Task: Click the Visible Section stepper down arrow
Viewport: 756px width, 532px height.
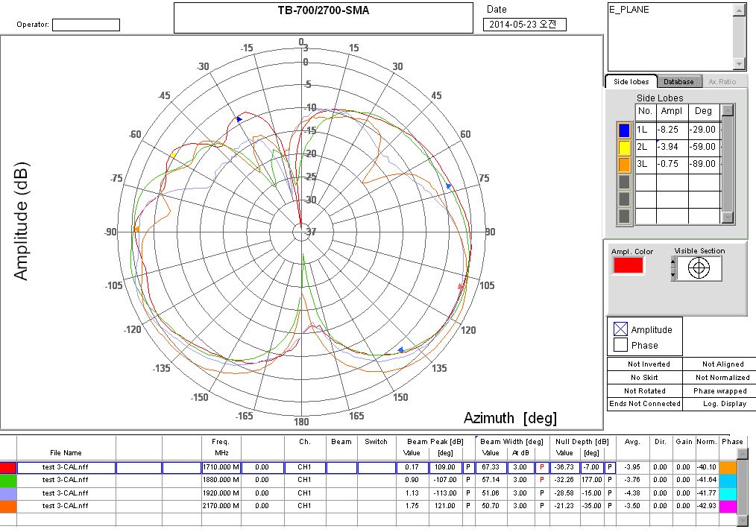Action: (673, 275)
